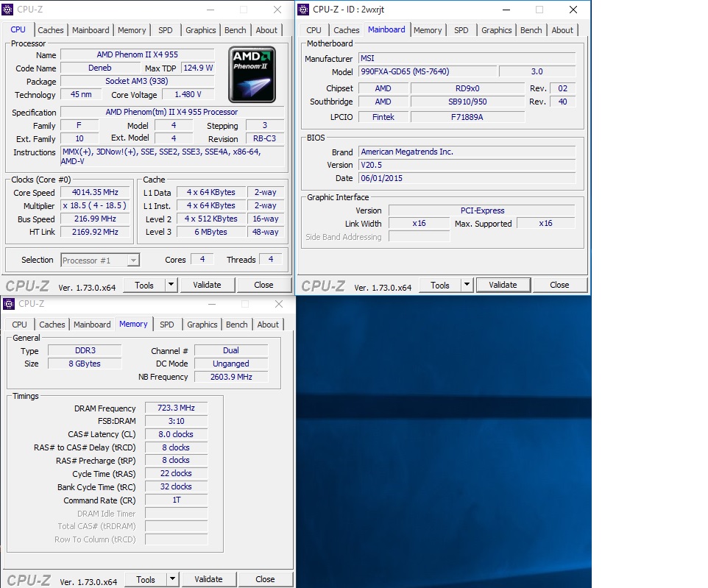Click the Bus Speed value 216.99 MHz

[x=95, y=219]
